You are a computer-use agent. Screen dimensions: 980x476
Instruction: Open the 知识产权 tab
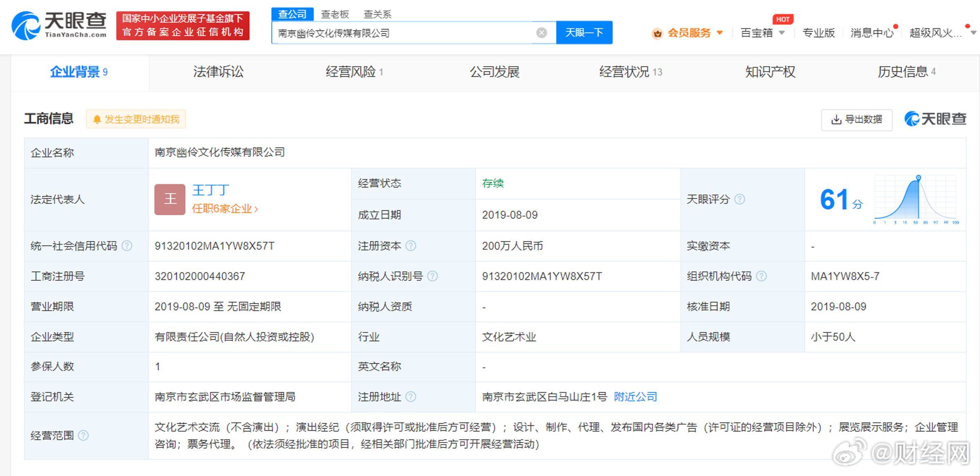coord(770,72)
